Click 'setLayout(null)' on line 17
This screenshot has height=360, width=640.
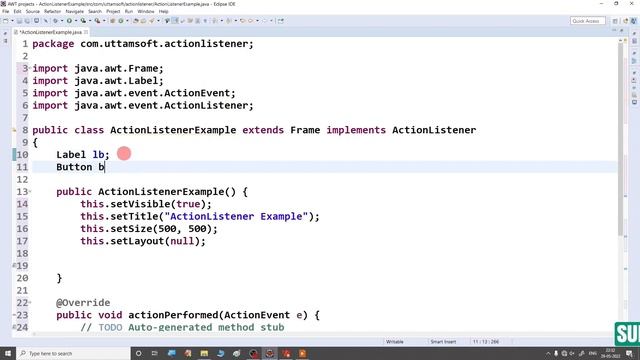coord(155,241)
